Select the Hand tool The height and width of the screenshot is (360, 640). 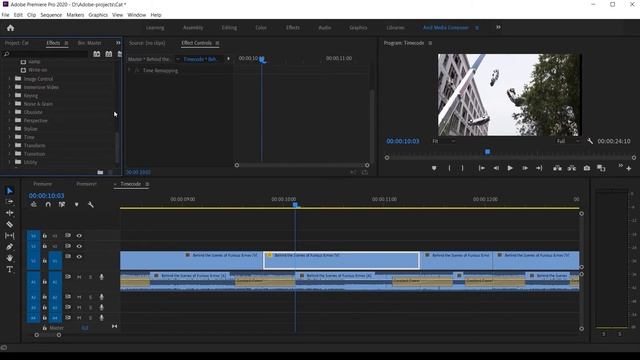(9, 258)
